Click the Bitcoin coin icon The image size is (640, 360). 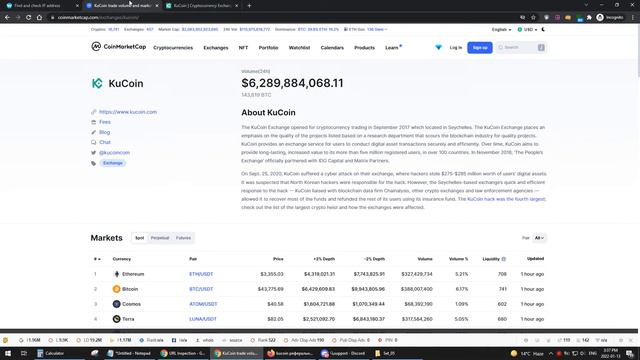[116, 289]
